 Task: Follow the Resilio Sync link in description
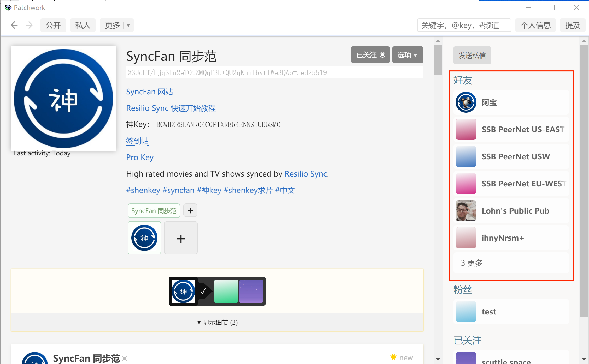[306, 174]
